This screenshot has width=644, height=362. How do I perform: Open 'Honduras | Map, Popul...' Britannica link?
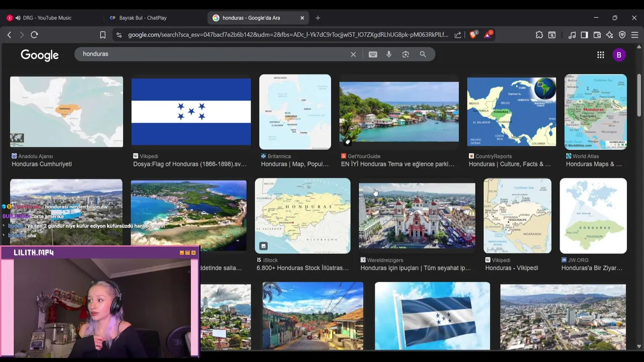click(295, 164)
